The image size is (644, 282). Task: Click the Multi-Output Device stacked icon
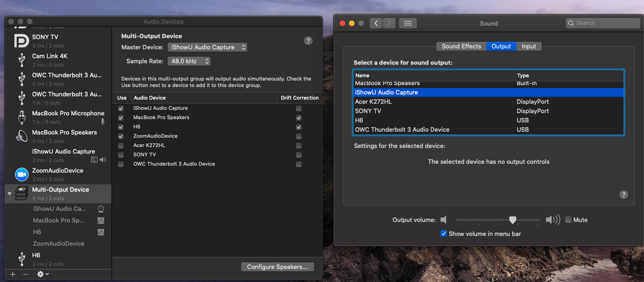21,194
